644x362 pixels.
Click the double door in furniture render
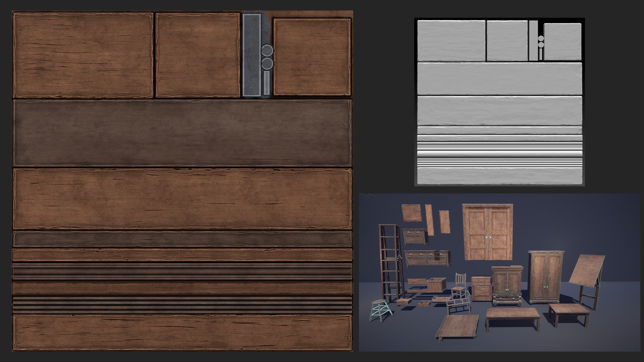[x=488, y=232]
